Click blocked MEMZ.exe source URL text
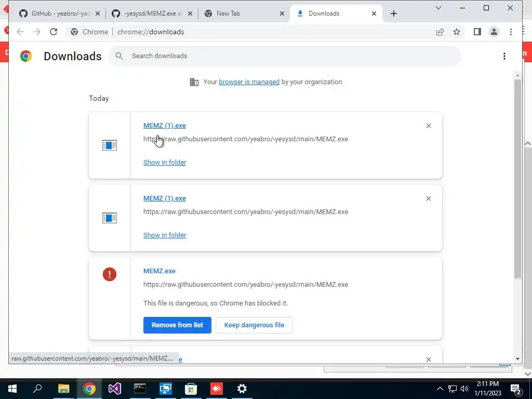This screenshot has width=532, height=399. [x=246, y=285]
